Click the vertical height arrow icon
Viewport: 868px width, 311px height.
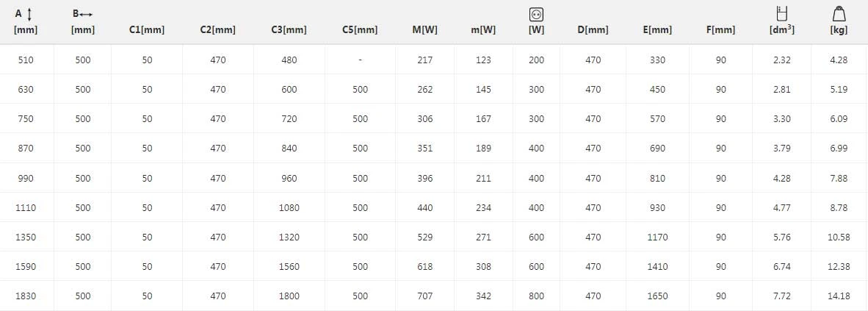29,13
